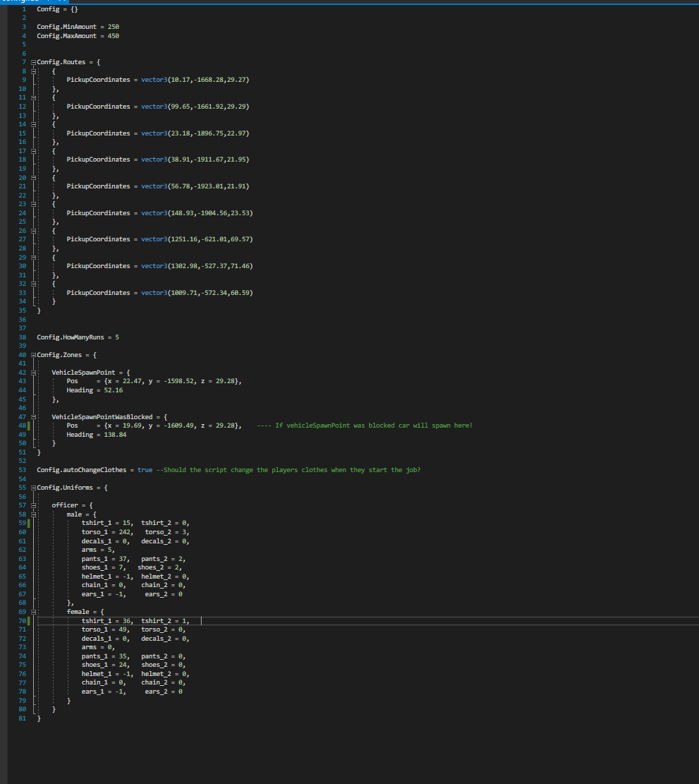Fold the route block on line 11
This screenshot has width=699, height=784.
coord(33,98)
